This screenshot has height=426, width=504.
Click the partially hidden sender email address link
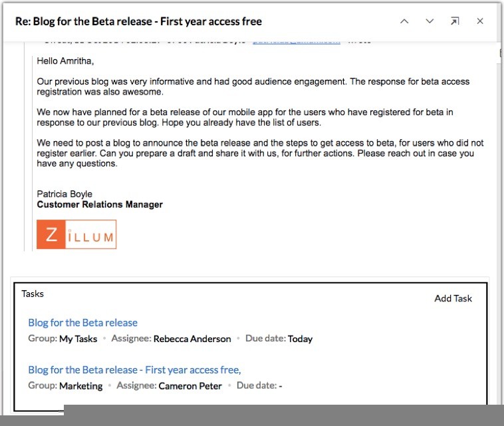[x=296, y=42]
